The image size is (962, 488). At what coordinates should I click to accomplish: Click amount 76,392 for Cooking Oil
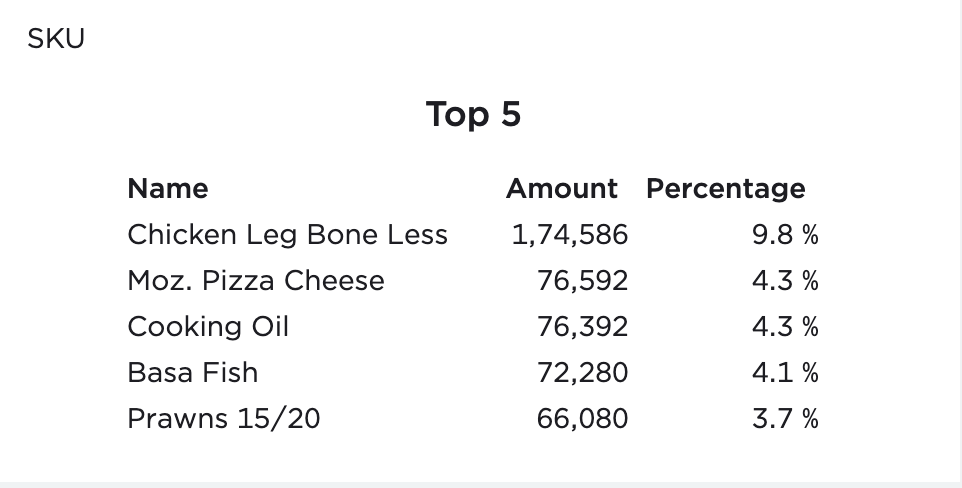pyautogui.click(x=582, y=327)
